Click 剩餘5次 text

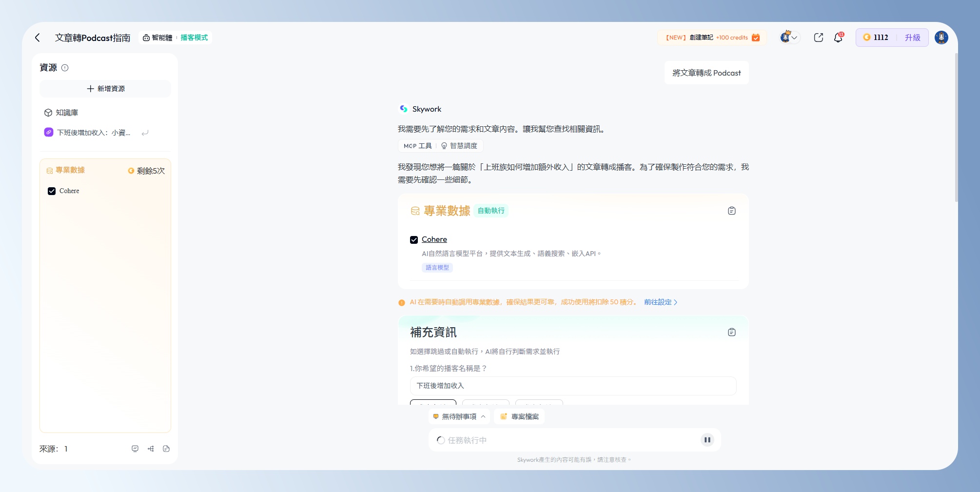pos(151,171)
